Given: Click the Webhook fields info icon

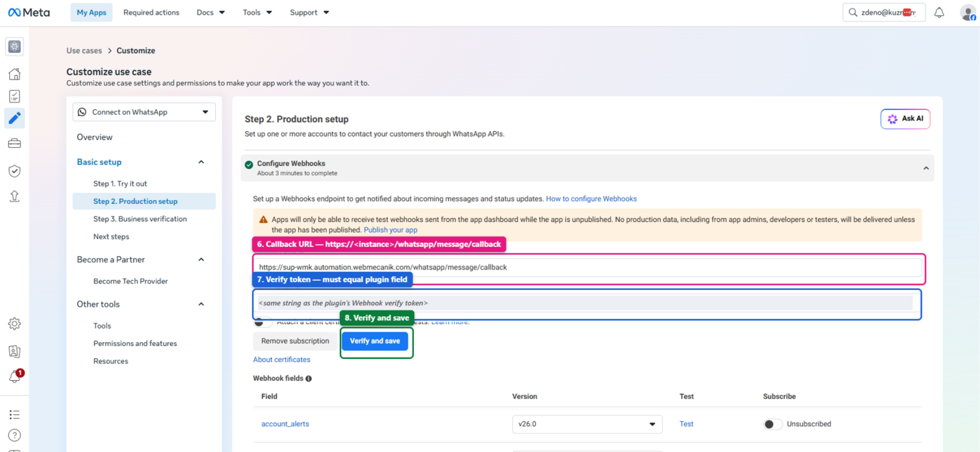Looking at the screenshot, I should (x=308, y=379).
